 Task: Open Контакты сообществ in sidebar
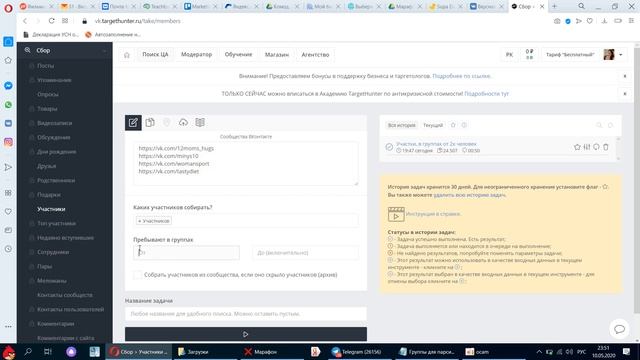coord(64,295)
